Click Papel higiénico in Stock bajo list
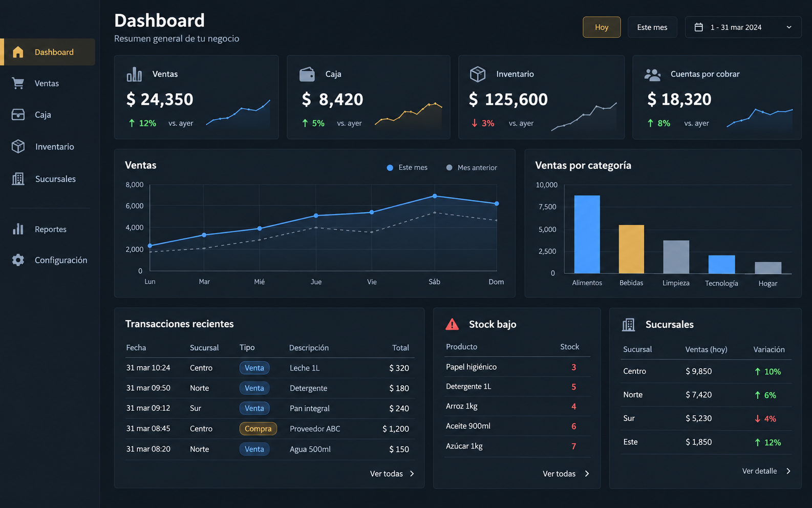 (x=471, y=367)
